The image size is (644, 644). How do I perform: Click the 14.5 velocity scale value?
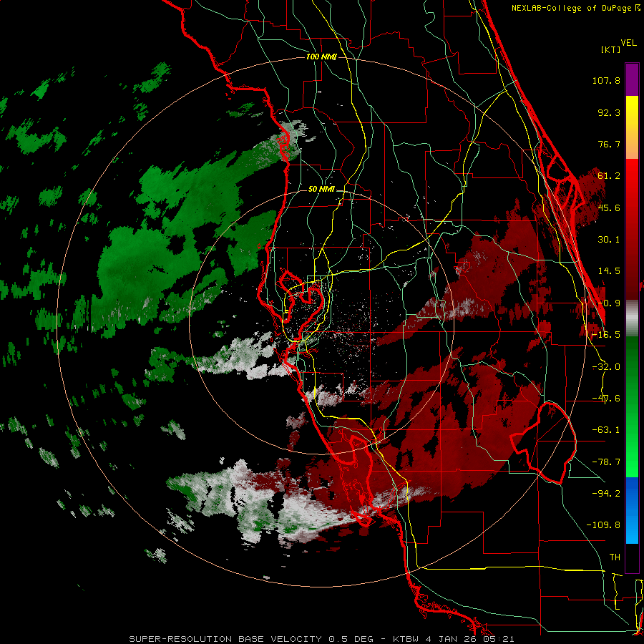click(x=609, y=271)
